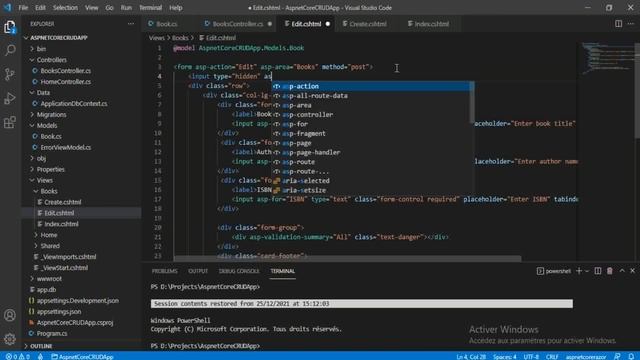Click AspnetCoreCRUDApp folder in status bar
The width and height of the screenshot is (640, 360).
pos(82,356)
